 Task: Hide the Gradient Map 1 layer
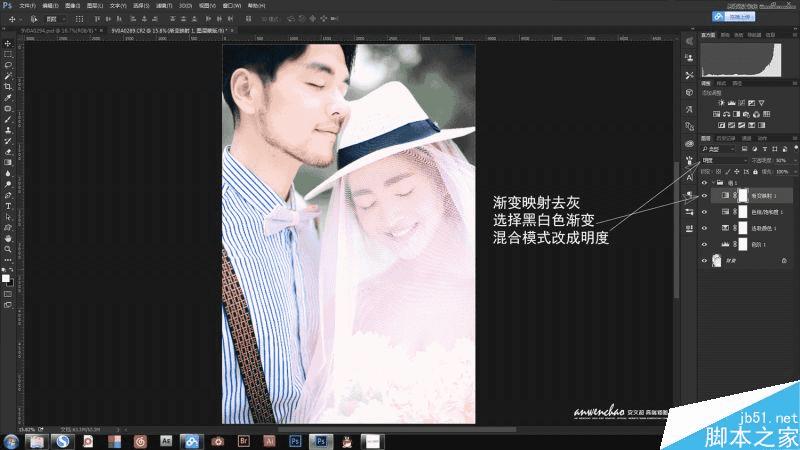click(705, 195)
